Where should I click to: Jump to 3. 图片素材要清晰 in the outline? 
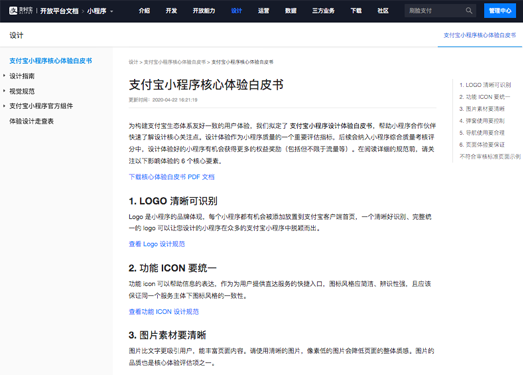point(482,109)
